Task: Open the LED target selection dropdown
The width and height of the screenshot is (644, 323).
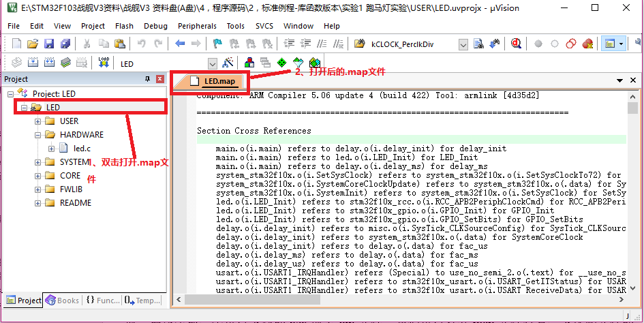Action: [x=213, y=64]
